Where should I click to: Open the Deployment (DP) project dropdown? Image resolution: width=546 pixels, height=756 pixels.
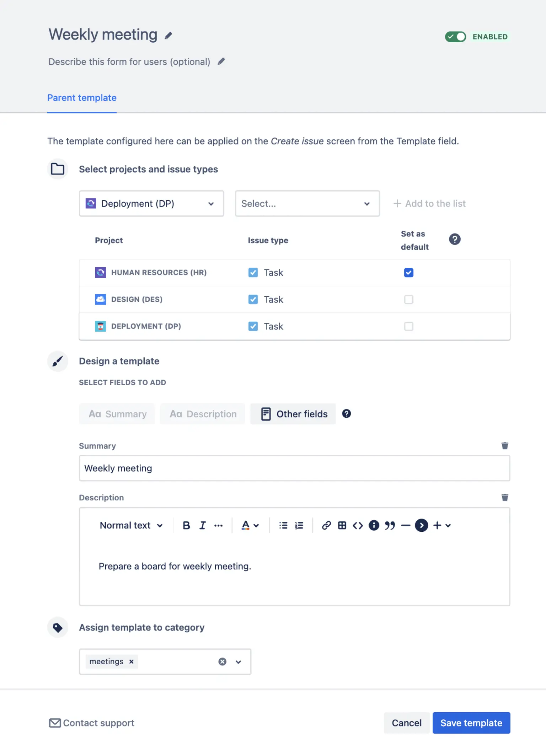click(151, 204)
